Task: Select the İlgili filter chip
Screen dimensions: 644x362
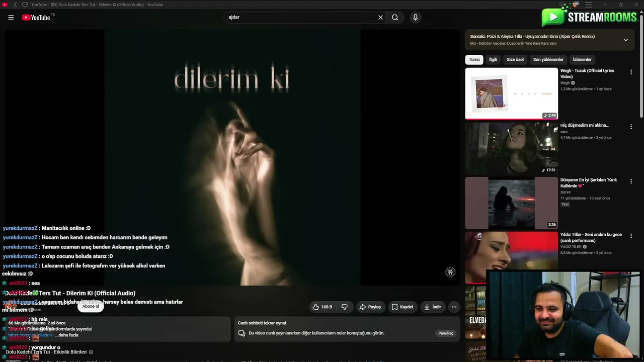Action: click(x=493, y=59)
